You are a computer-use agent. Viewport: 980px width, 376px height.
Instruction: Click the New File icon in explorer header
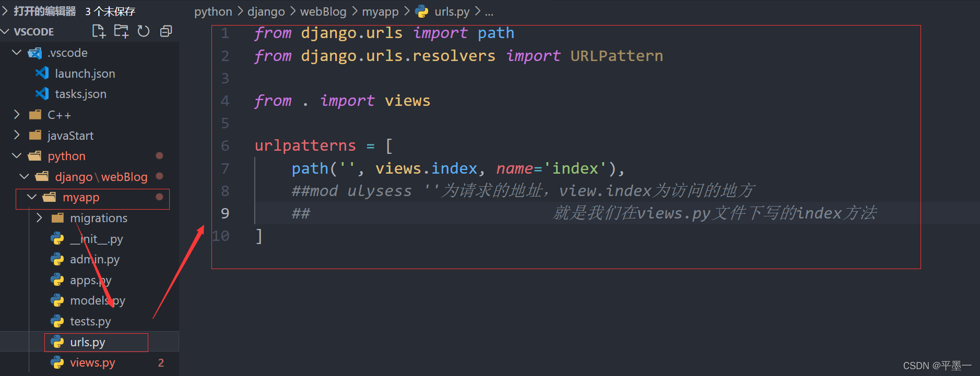tap(99, 31)
